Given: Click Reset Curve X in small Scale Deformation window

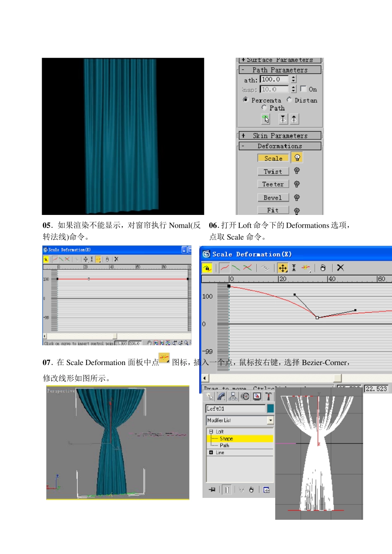Looking at the screenshot, I should 116,259.
